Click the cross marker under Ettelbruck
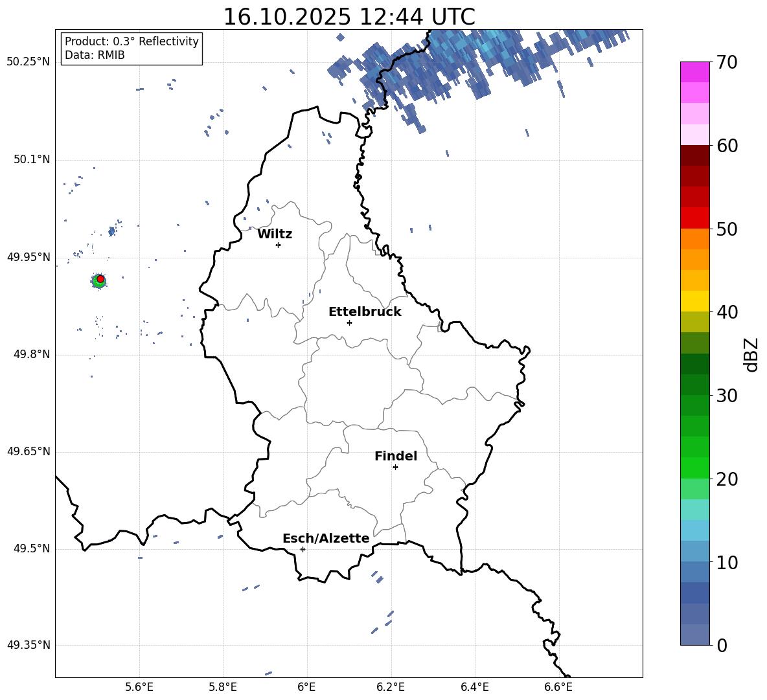Image resolution: width=767 pixels, height=700 pixels. 349,322
